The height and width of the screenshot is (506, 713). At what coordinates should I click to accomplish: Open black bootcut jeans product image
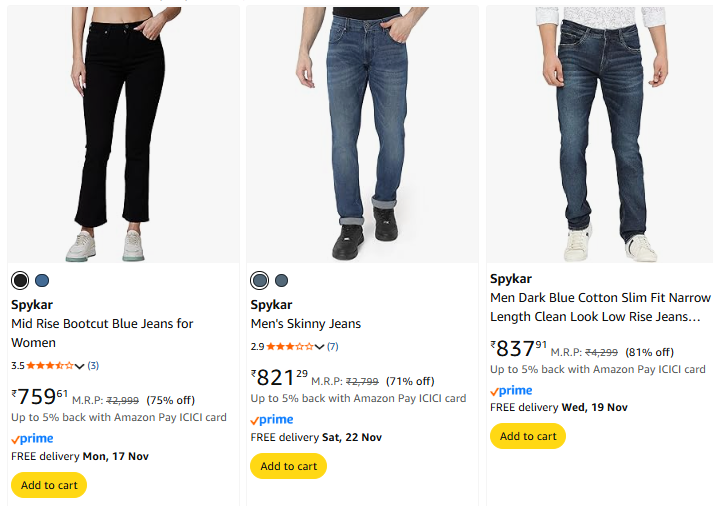(x=123, y=135)
